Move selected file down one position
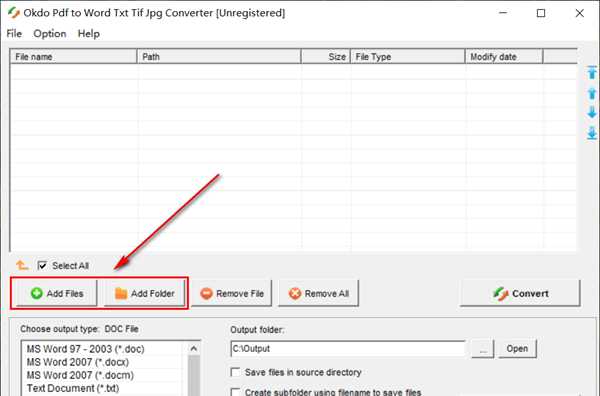This screenshot has height=396, width=600. tap(592, 112)
